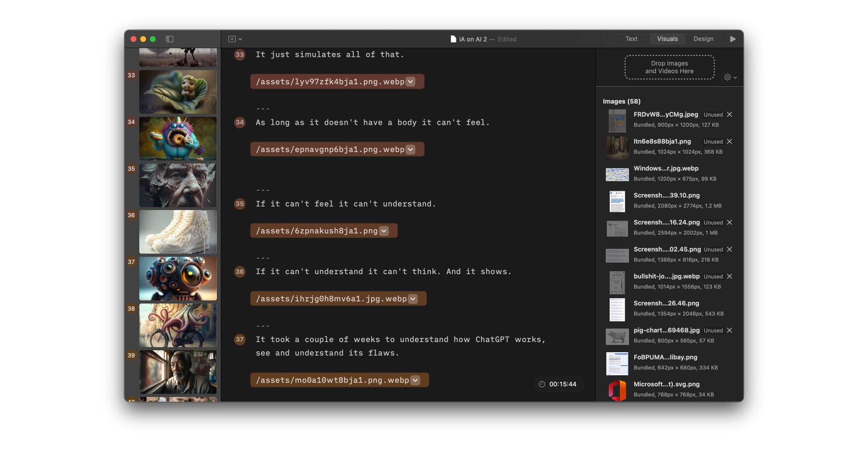Remove unused Screensh....16.24.png image

(x=730, y=223)
